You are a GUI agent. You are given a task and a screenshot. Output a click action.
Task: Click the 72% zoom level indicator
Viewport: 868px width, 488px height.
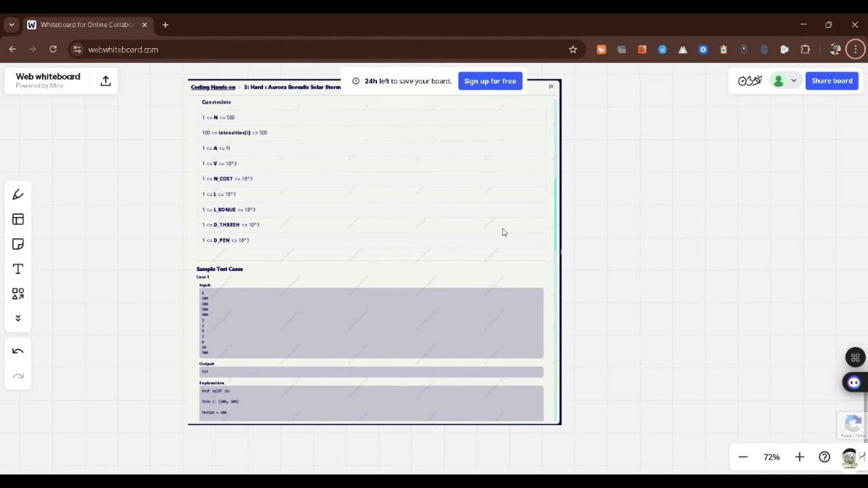tap(771, 457)
